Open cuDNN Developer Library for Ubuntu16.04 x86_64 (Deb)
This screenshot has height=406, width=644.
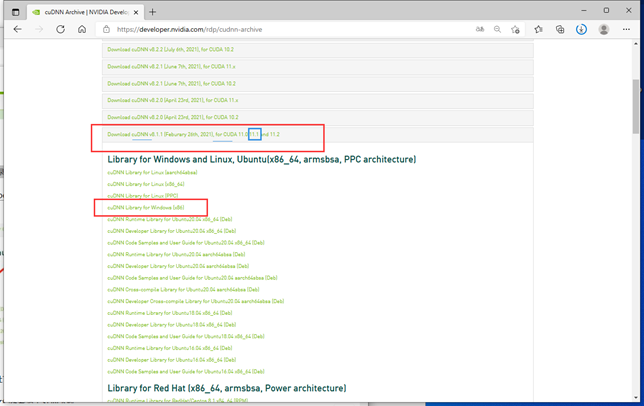(172, 360)
